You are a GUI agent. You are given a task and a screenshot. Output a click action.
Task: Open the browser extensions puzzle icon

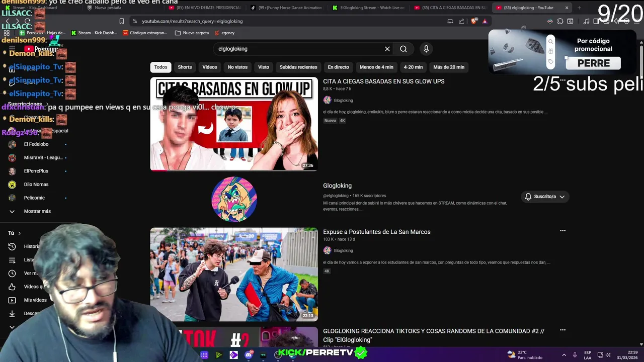(560, 21)
